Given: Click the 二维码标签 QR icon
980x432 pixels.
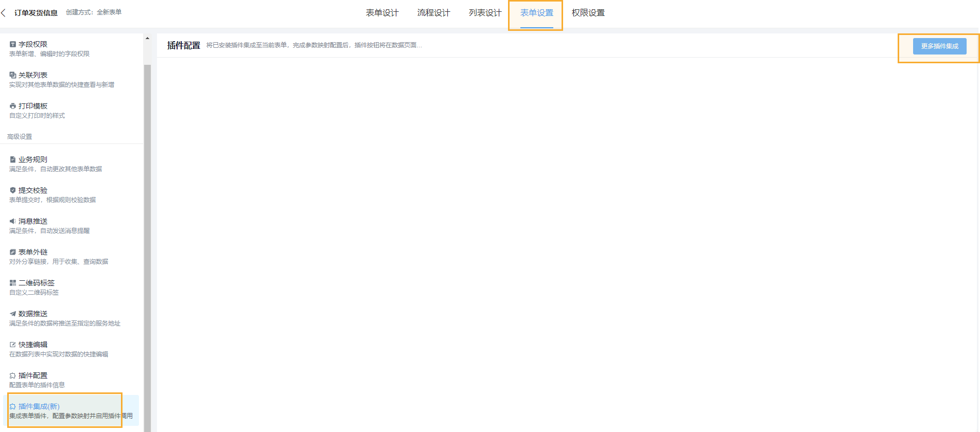Looking at the screenshot, I should tap(12, 283).
